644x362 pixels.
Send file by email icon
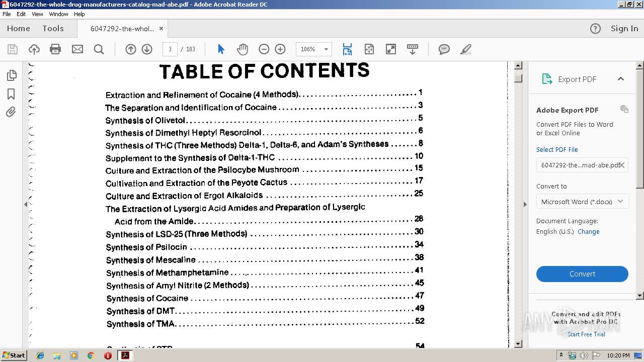[77, 49]
